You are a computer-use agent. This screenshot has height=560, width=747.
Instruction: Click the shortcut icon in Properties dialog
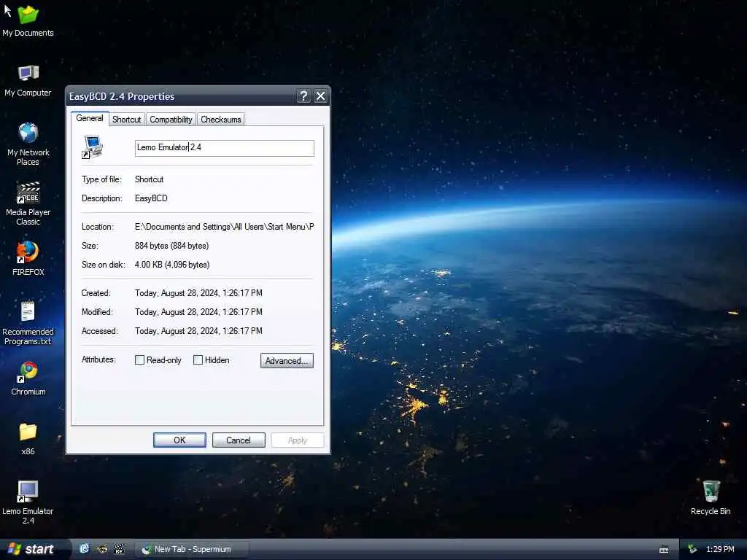[93, 147]
